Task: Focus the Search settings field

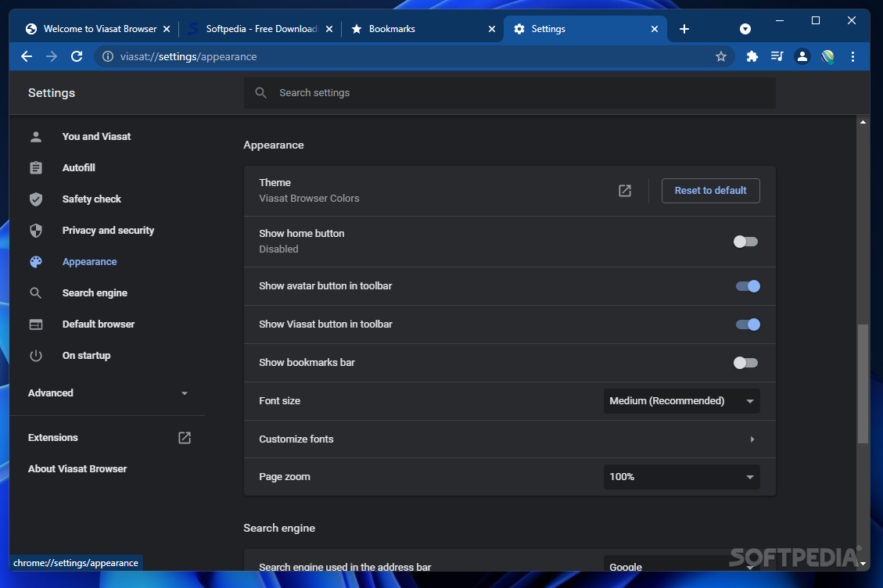Action: point(510,93)
